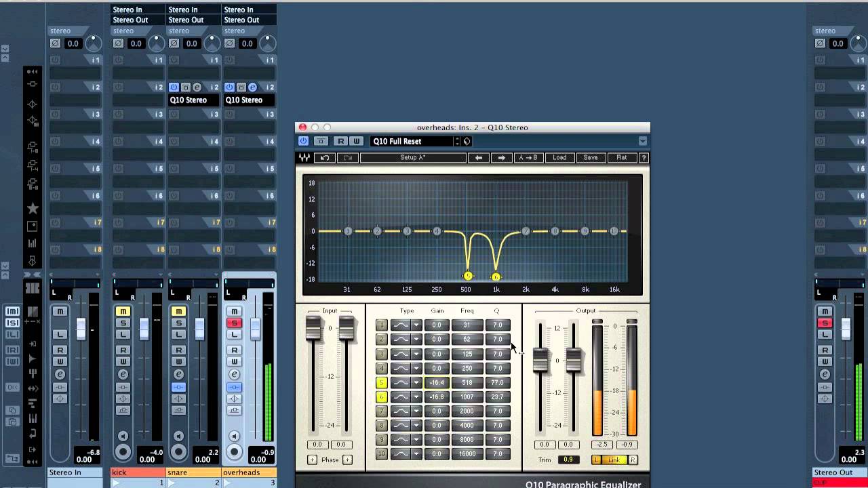
Task: Toggle insert bypass on the snare channel
Action: tap(178, 387)
